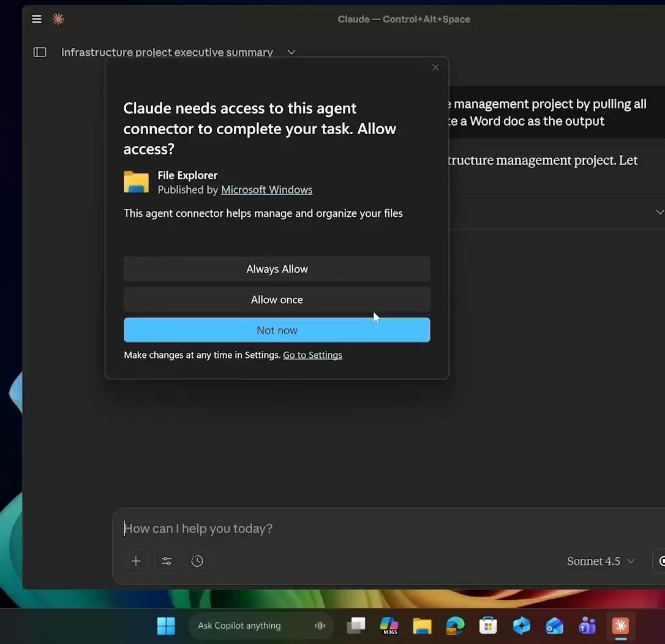Click the sidebar toggle beside the conversation title
The width and height of the screenshot is (665, 644).
point(39,52)
